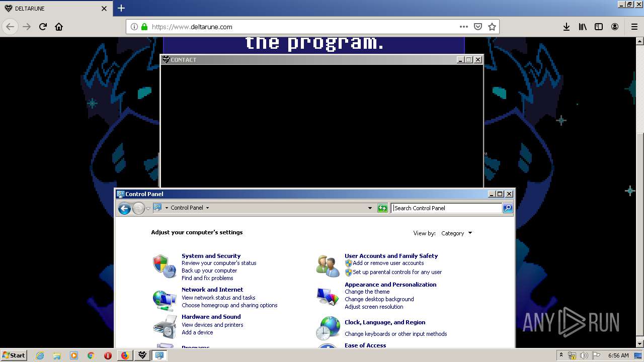
Task: Click Review your computer's status
Action: (219, 263)
